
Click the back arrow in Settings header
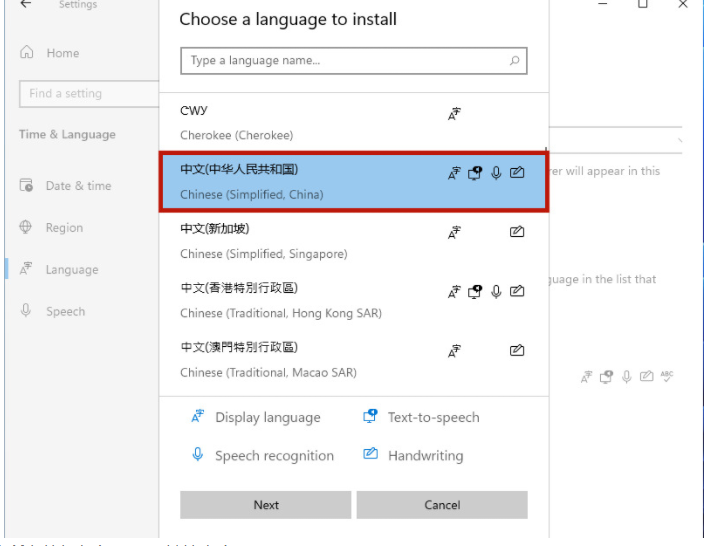click(x=26, y=5)
